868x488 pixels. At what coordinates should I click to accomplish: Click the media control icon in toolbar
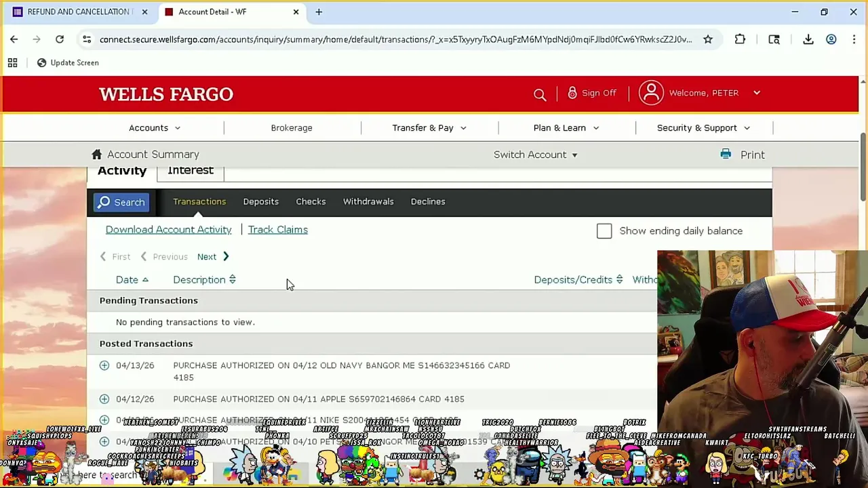coord(774,39)
